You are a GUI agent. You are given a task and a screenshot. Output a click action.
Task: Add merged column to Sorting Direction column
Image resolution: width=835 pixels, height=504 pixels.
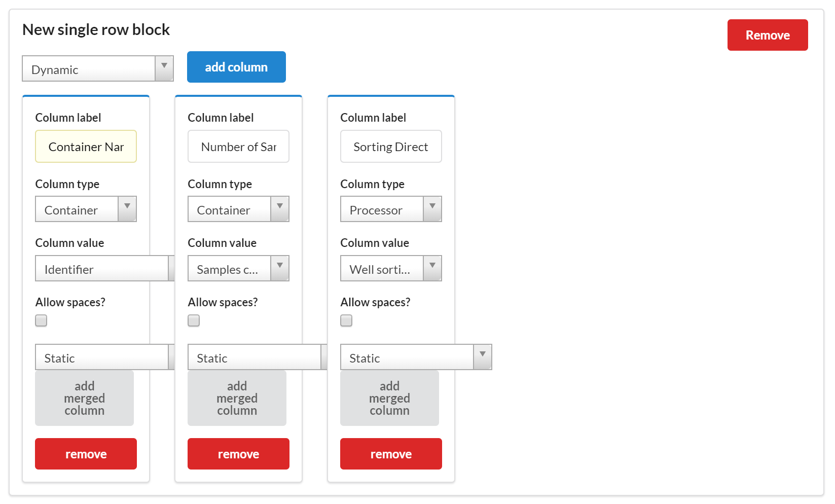(x=389, y=398)
